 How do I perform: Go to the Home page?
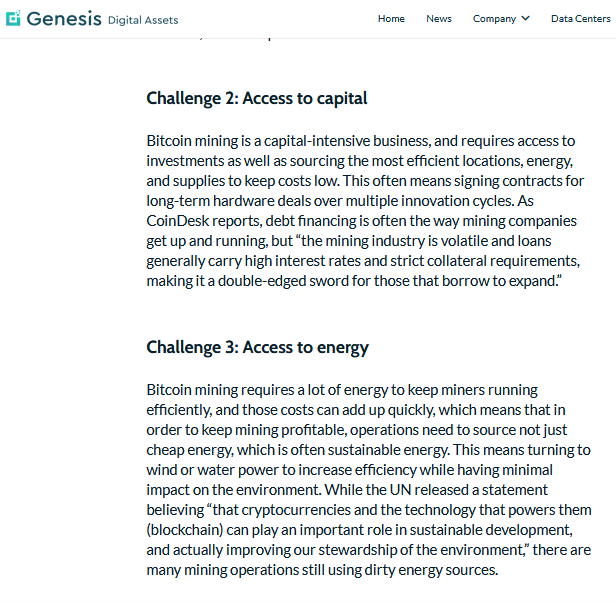coord(391,18)
